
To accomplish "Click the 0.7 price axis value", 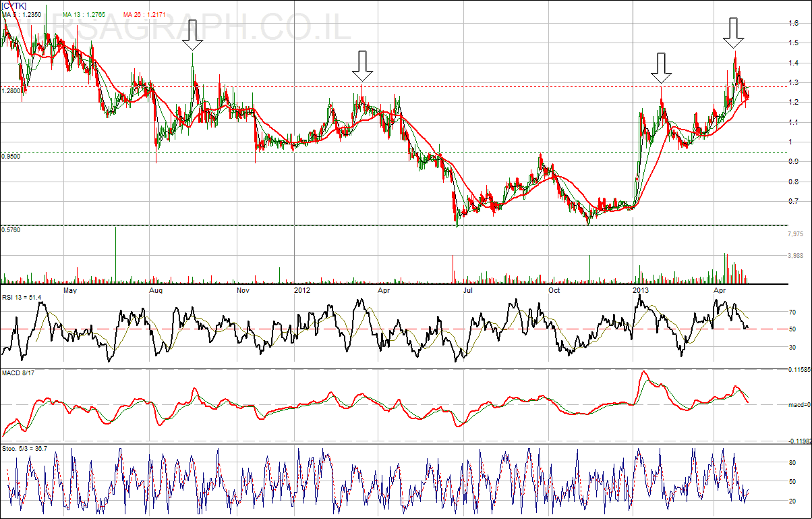I will click(x=794, y=202).
